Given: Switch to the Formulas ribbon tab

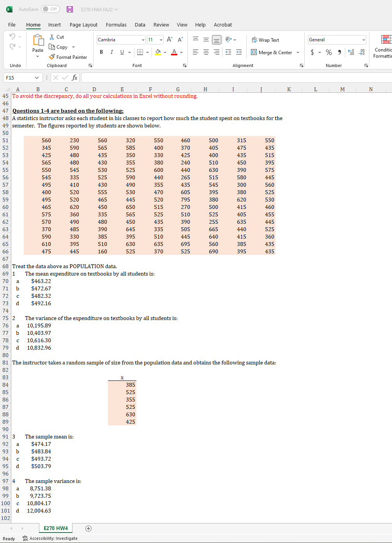Looking at the screenshot, I should [x=116, y=25].
